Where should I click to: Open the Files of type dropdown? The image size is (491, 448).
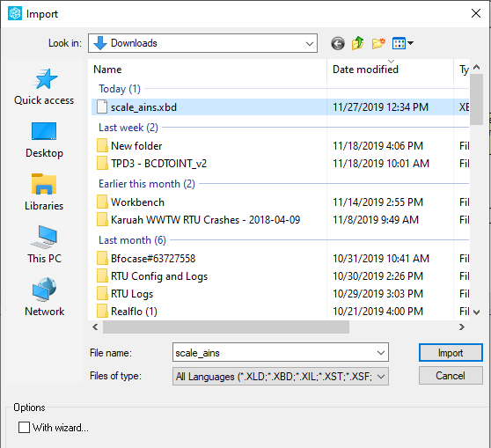point(281,376)
